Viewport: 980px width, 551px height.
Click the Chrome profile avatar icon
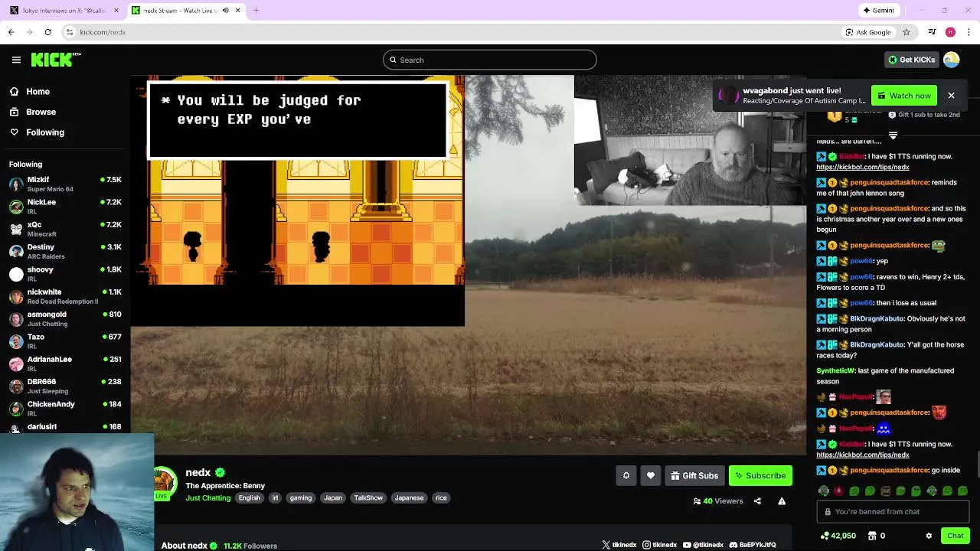click(x=950, y=32)
